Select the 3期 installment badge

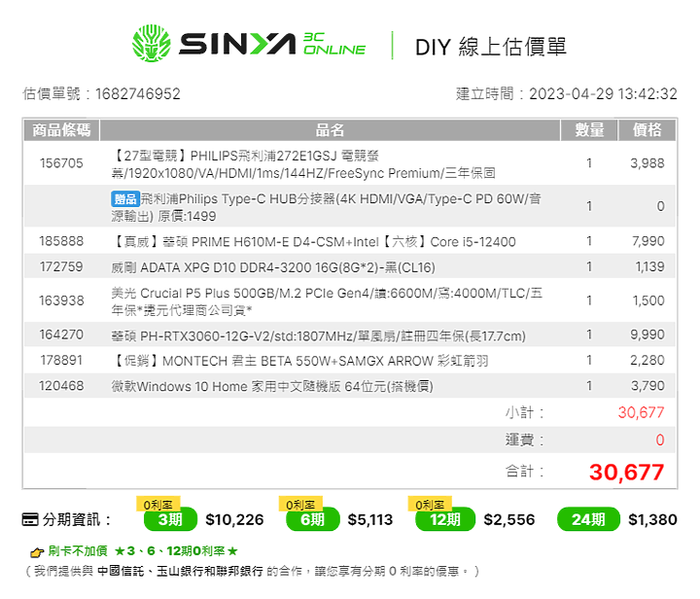pyautogui.click(x=170, y=519)
